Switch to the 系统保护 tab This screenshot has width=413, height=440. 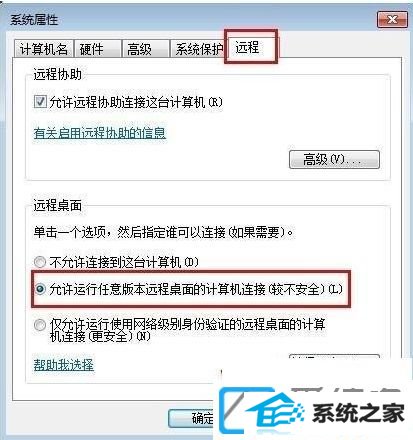point(198,49)
